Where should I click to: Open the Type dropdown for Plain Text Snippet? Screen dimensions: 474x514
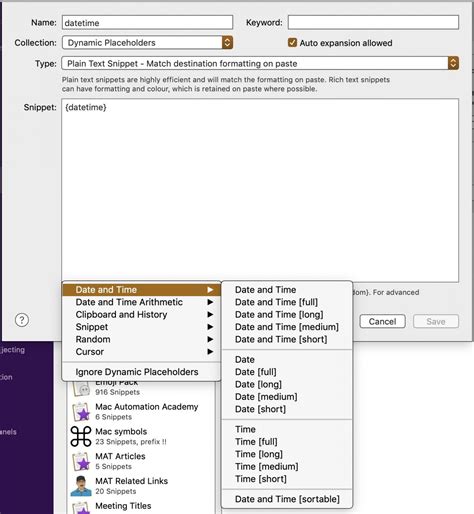260,63
